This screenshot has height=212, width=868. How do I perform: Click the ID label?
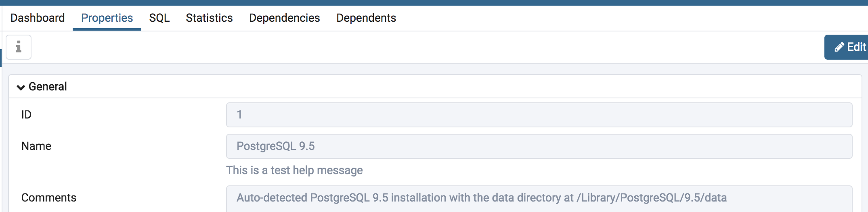pyautogui.click(x=26, y=115)
